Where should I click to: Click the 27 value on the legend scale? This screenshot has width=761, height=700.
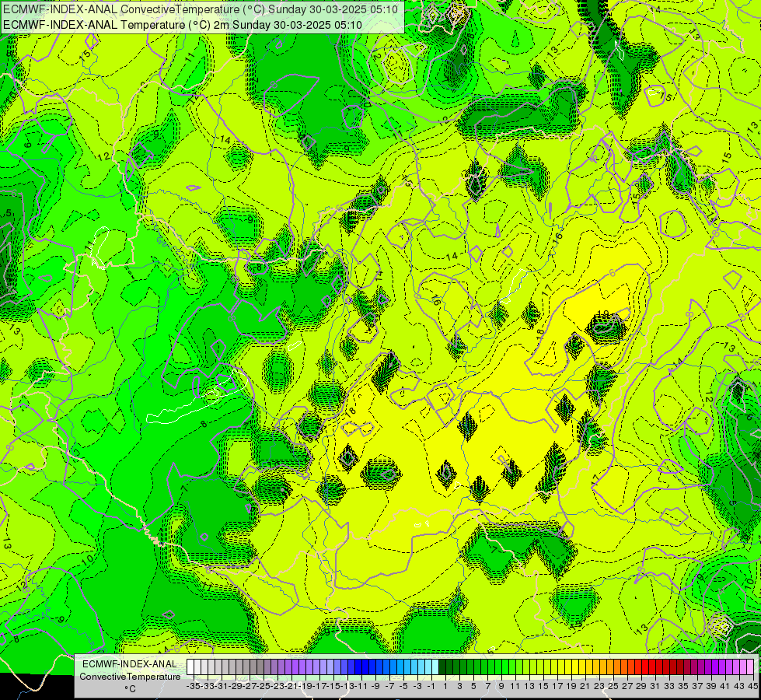(x=627, y=686)
